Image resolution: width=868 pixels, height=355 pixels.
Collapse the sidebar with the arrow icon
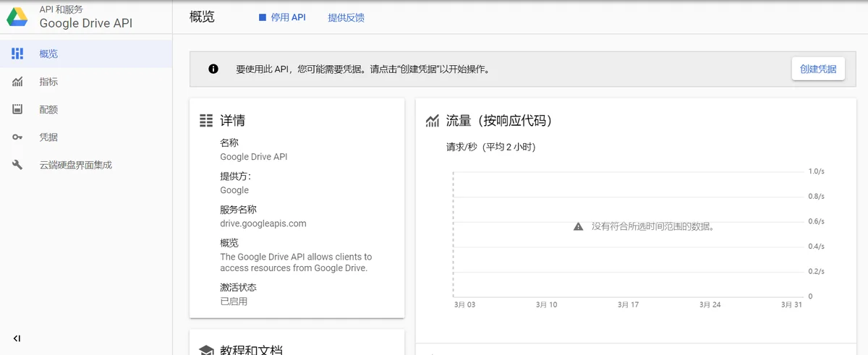point(17,338)
